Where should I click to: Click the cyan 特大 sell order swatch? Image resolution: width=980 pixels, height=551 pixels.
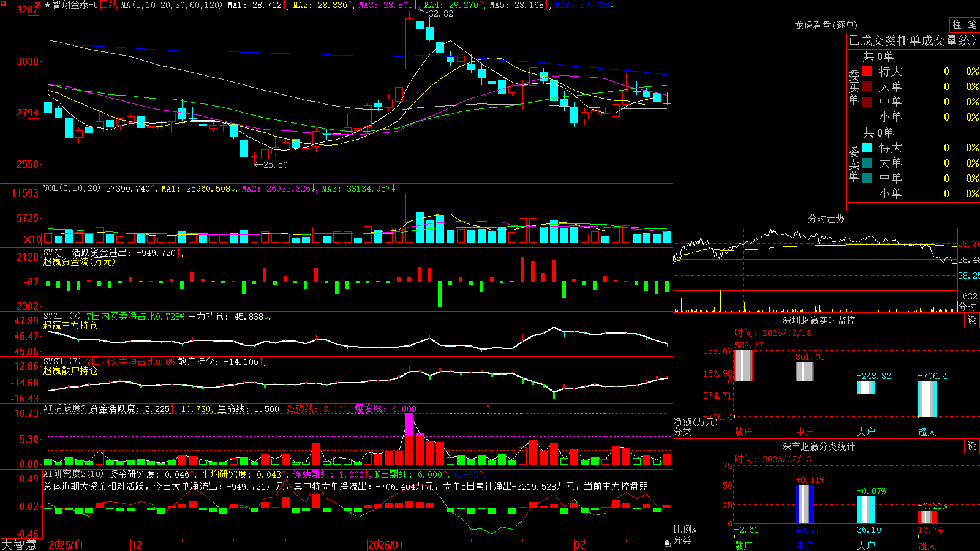click(867, 148)
